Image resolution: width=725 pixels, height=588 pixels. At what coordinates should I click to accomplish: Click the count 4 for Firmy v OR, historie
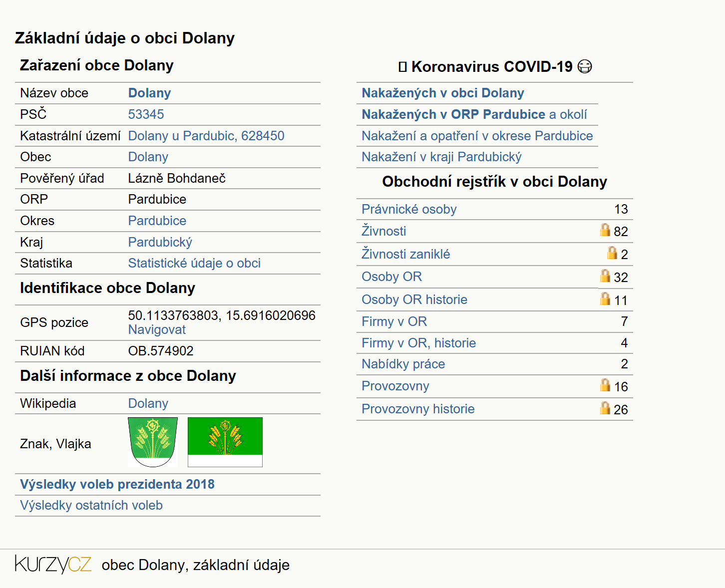[624, 343]
